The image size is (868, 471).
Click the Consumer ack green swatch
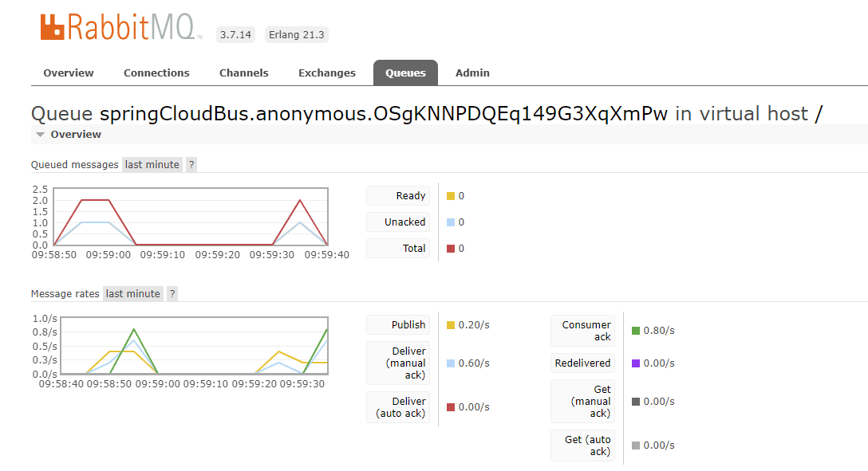pyautogui.click(x=636, y=331)
